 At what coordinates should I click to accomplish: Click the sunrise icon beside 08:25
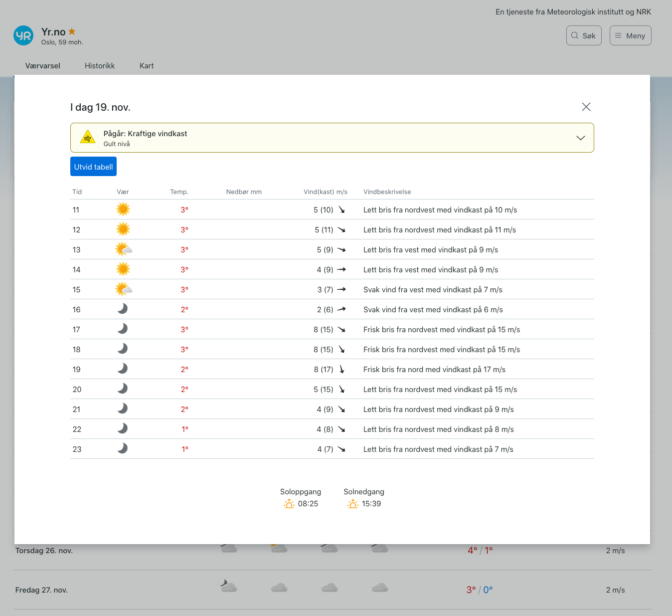coord(289,504)
